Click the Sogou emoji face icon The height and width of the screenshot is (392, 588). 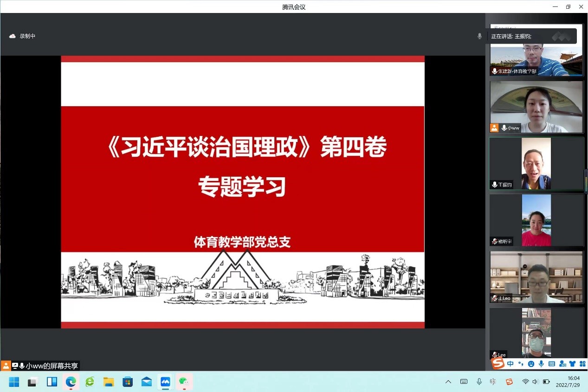[x=531, y=364]
